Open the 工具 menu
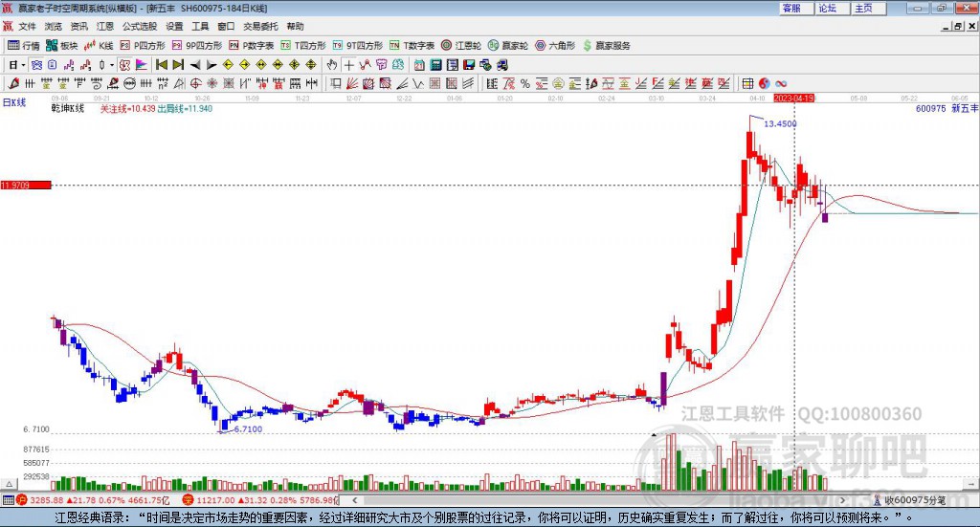The image size is (980, 527). tap(200, 26)
